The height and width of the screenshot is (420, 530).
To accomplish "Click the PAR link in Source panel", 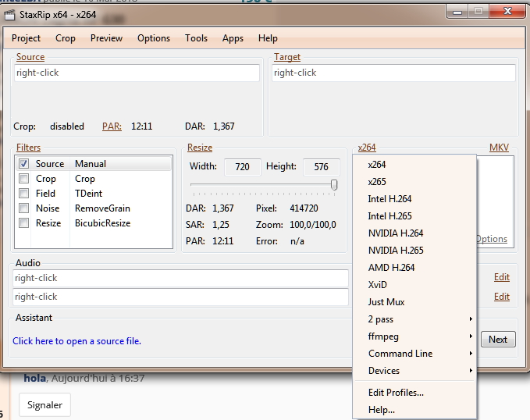I will click(x=112, y=126).
